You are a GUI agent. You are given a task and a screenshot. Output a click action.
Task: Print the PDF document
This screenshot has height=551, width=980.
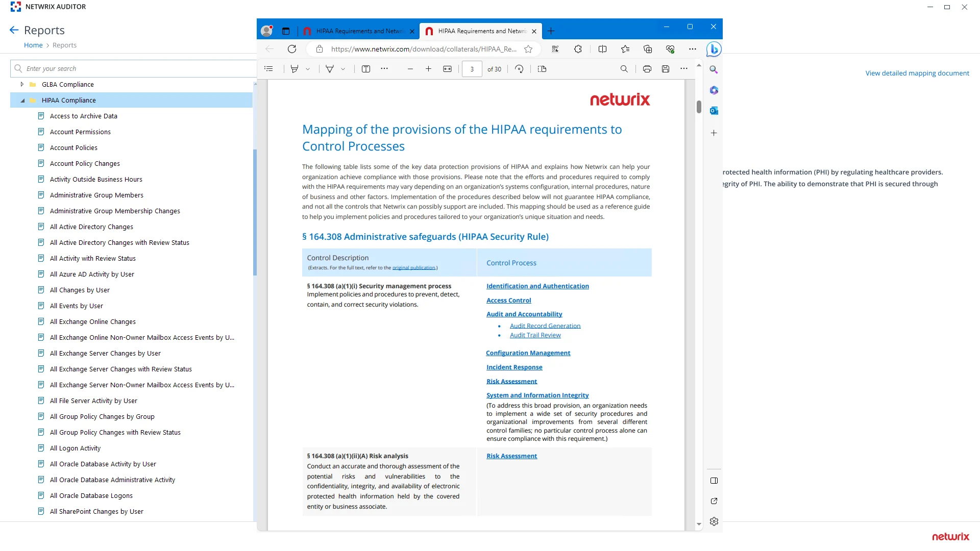coord(647,69)
